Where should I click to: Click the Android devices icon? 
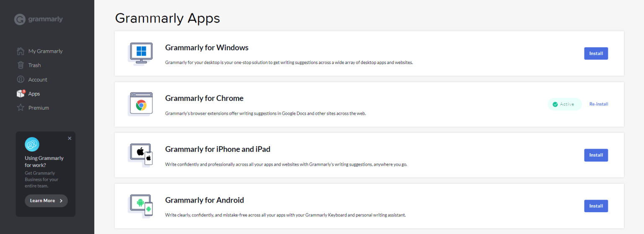(x=140, y=206)
